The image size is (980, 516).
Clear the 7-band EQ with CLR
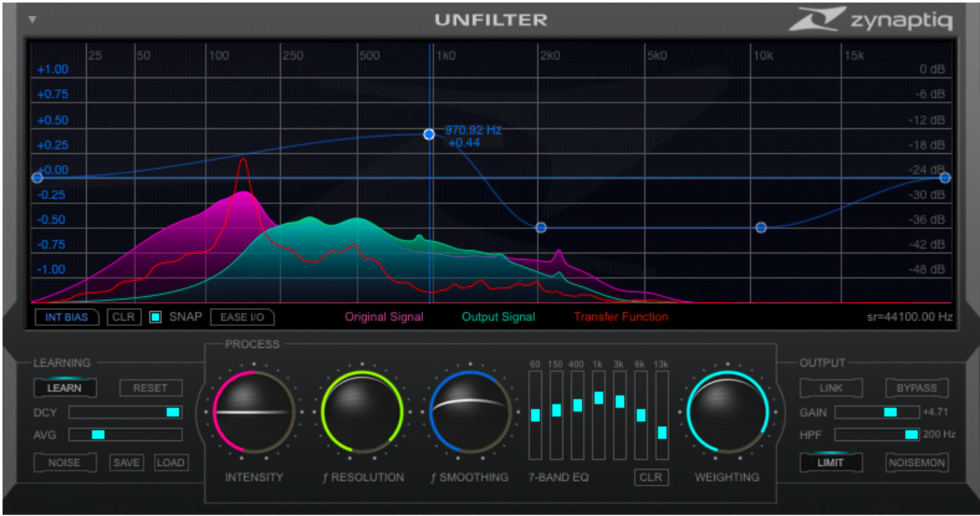651,477
